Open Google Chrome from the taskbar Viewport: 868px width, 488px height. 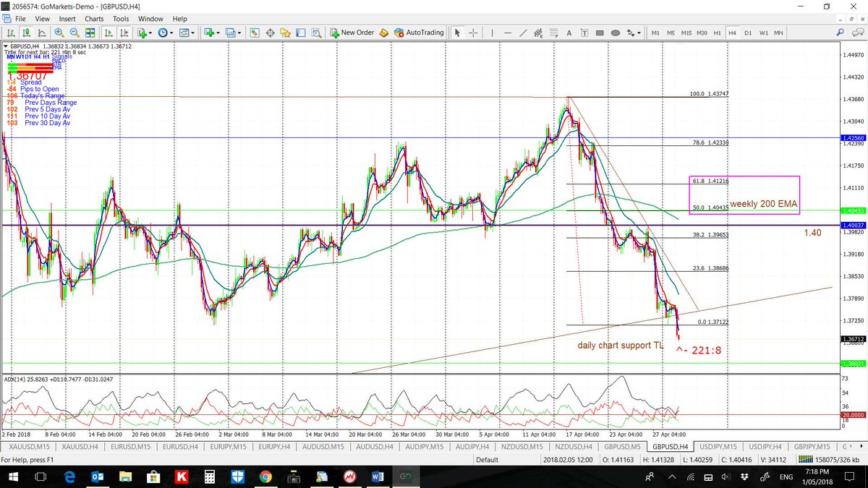coord(265,478)
